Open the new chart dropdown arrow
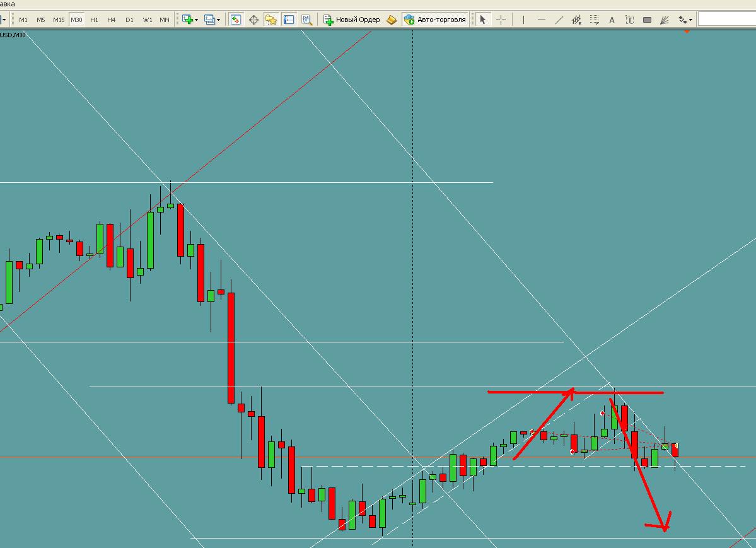The width and height of the screenshot is (756, 548). point(196,20)
